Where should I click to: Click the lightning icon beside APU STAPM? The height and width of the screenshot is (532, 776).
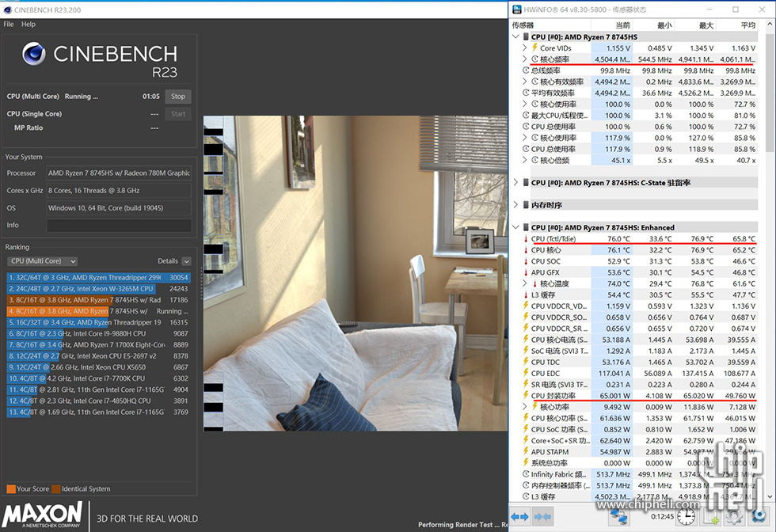[526, 451]
